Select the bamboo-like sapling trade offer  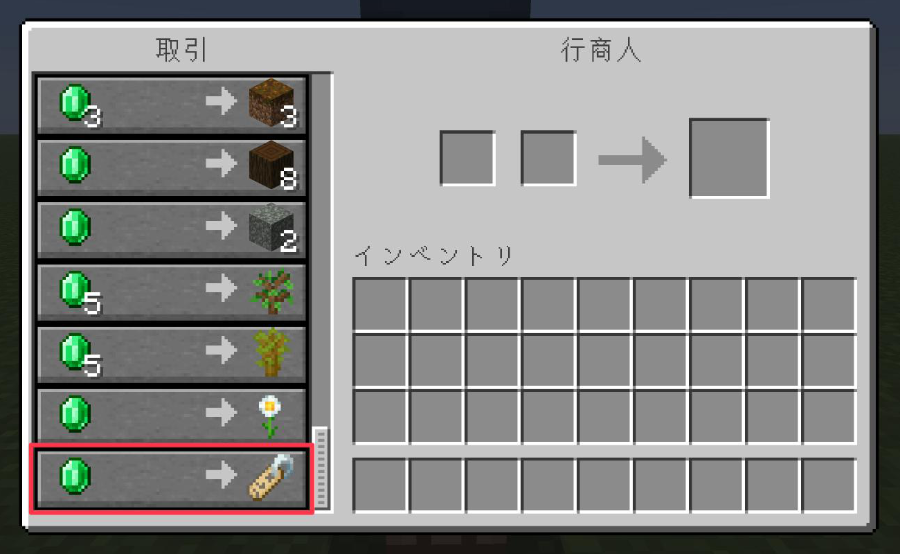coord(171,354)
